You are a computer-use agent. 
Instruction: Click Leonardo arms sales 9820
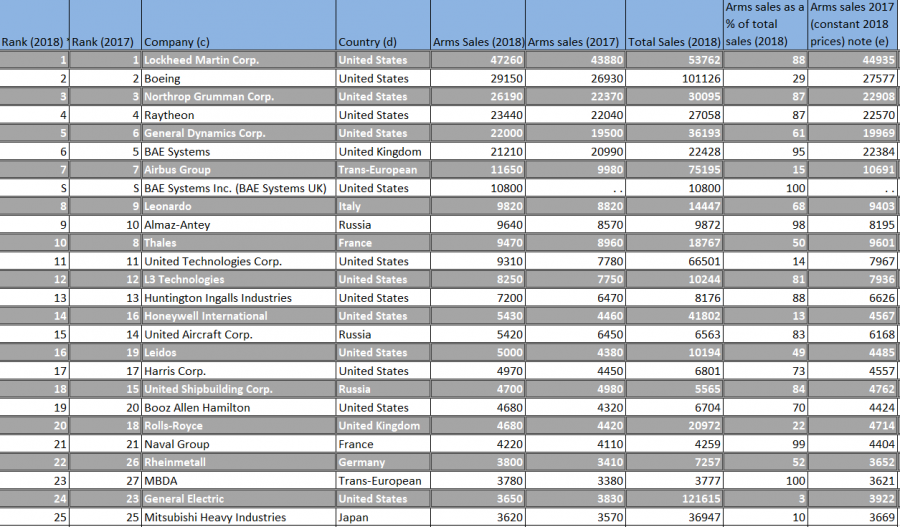(478, 206)
